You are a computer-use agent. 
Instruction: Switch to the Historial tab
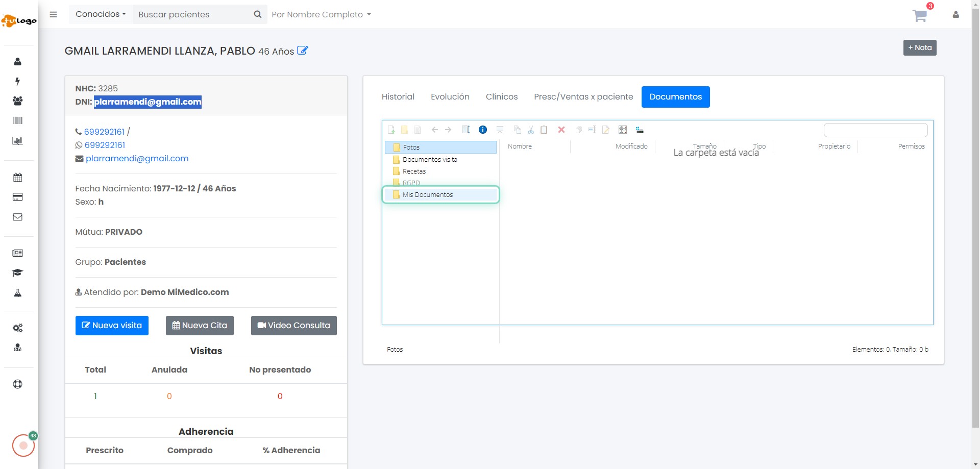[x=398, y=97]
